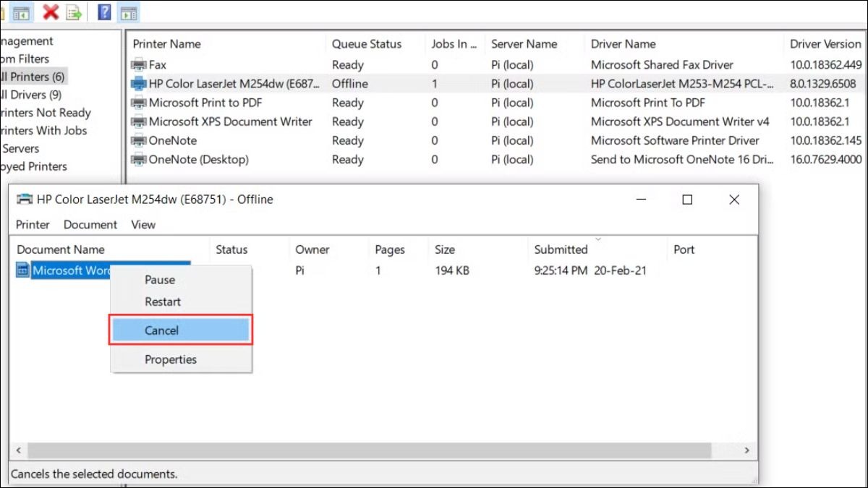Click the Export List toolbar icon
This screenshot has height=488, width=868.
pos(73,12)
